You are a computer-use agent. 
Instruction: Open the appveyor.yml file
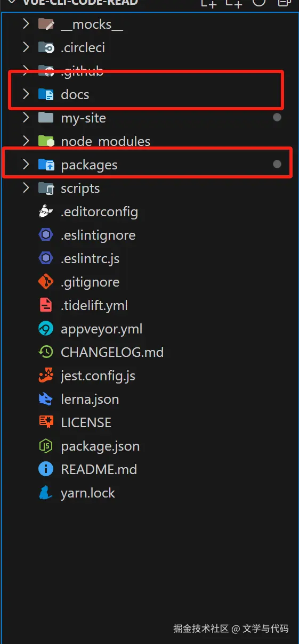coord(102,329)
